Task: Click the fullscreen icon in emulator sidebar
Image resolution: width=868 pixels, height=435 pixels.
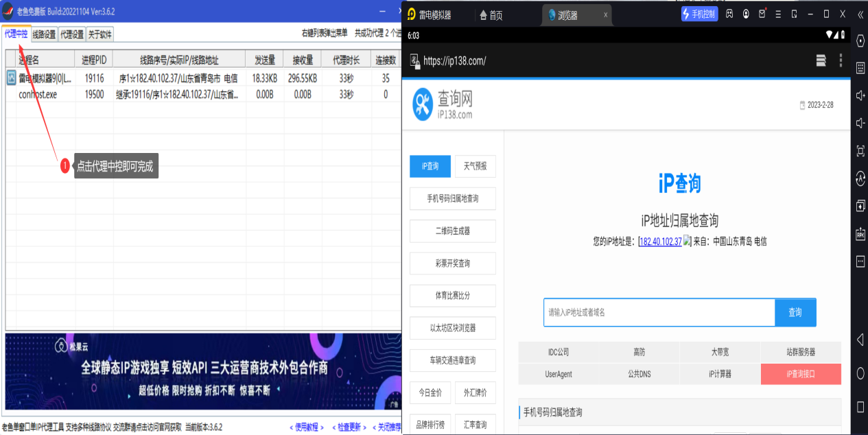Action: [x=860, y=150]
